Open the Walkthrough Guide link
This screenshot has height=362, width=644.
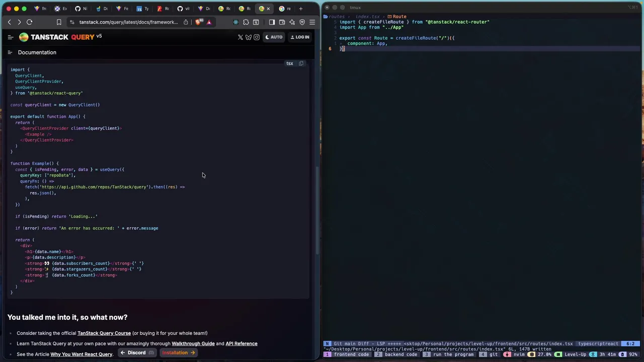tap(193, 343)
